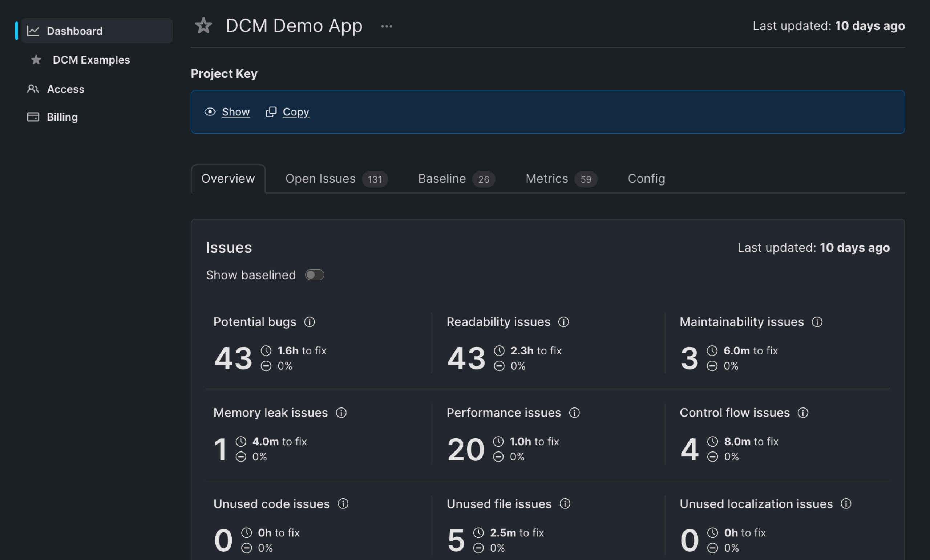Viewport: 930px width, 560px height.
Task: Click the Show link for project key
Action: point(236,112)
